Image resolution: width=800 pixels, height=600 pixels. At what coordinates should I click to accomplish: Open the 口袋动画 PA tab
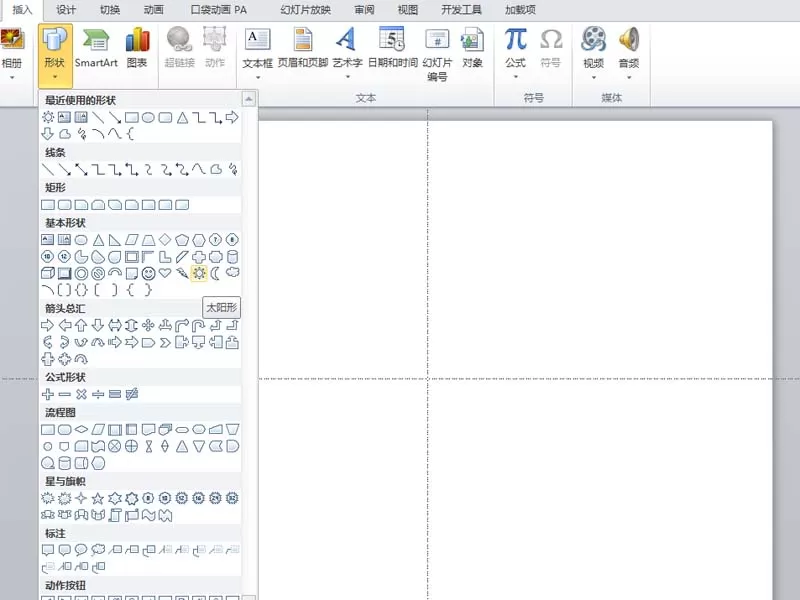(218, 10)
